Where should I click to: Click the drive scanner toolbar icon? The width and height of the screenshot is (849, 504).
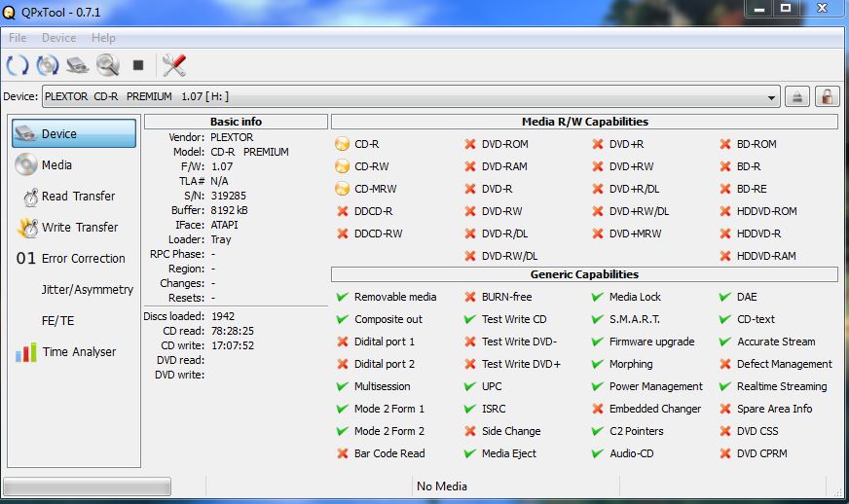[x=78, y=65]
